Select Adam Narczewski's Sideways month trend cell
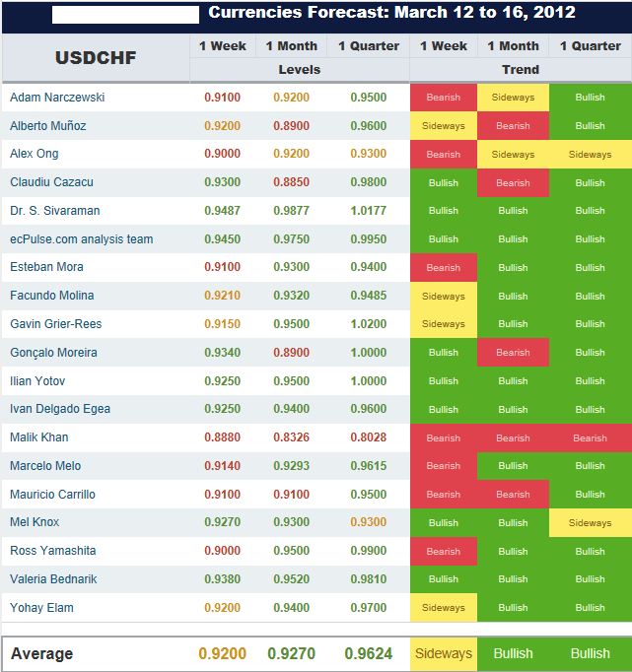The height and width of the screenshot is (672, 632). click(513, 98)
